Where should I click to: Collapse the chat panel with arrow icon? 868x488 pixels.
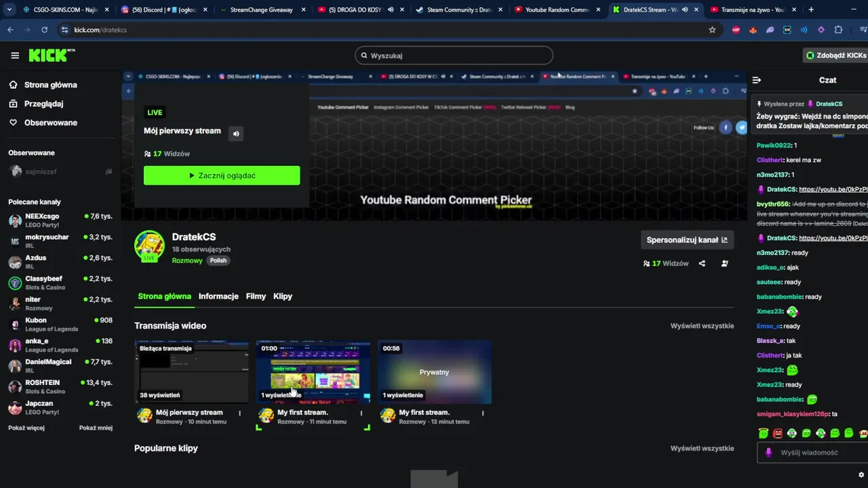tap(757, 80)
